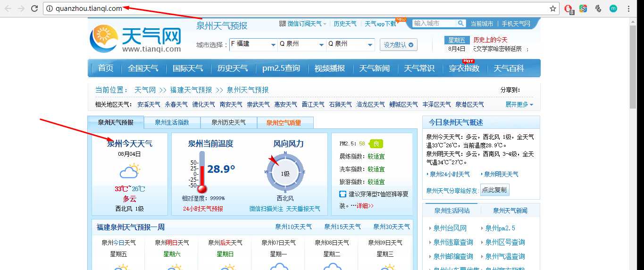Viewport: 644px width, 270px height.
Task: Select the 泉州天气新闻 sidebar tab
Action: coord(510,211)
